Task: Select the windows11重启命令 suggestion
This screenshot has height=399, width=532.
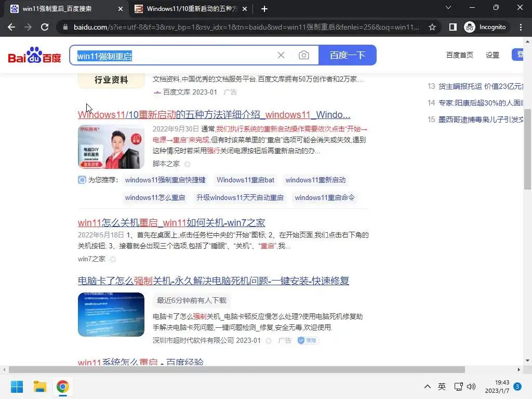Action: [325, 197]
